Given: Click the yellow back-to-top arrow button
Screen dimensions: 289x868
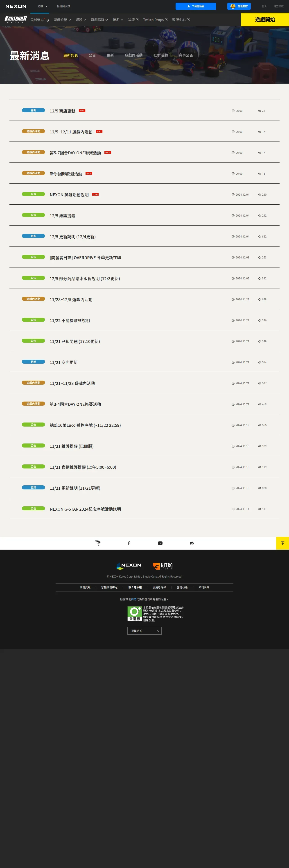Looking at the screenshot, I should [283, 543].
